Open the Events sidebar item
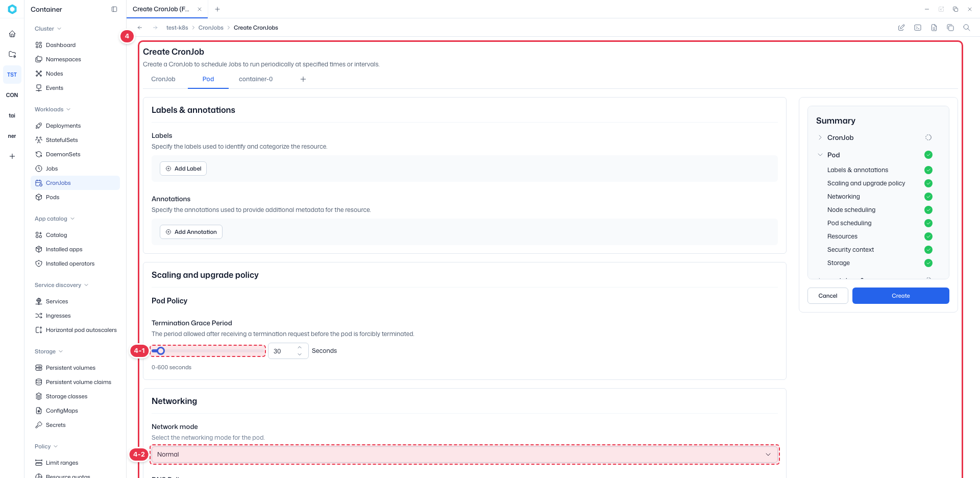 [x=76, y=88]
